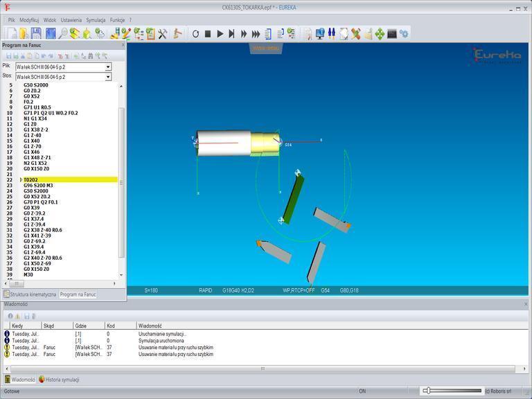This screenshot has width=532, height=399.
Task: Click the messages horizontal scrollbar
Action: coord(263,369)
